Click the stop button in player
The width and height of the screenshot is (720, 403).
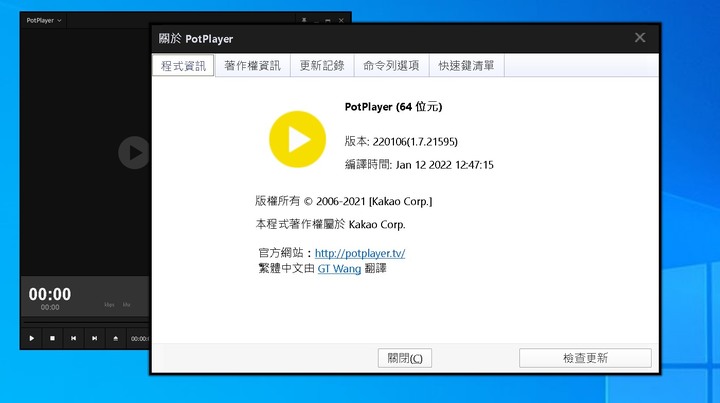pos(52,338)
